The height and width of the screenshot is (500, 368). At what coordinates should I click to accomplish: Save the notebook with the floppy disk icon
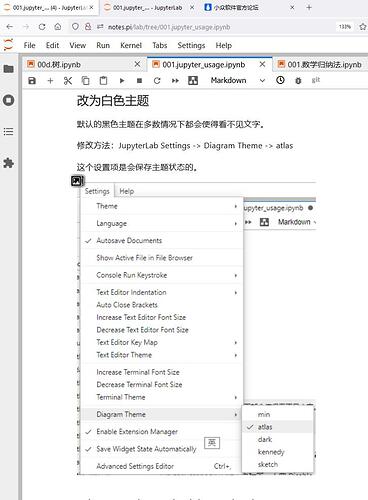click(32, 80)
